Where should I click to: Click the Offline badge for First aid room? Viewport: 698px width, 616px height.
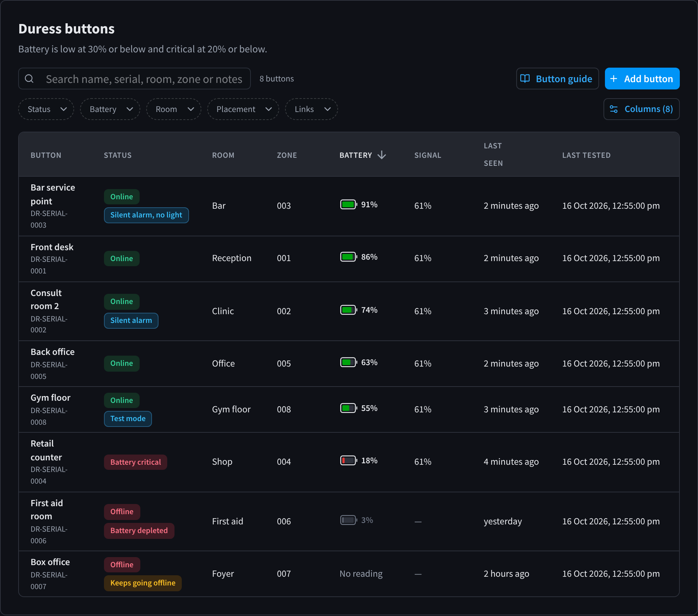122,512
